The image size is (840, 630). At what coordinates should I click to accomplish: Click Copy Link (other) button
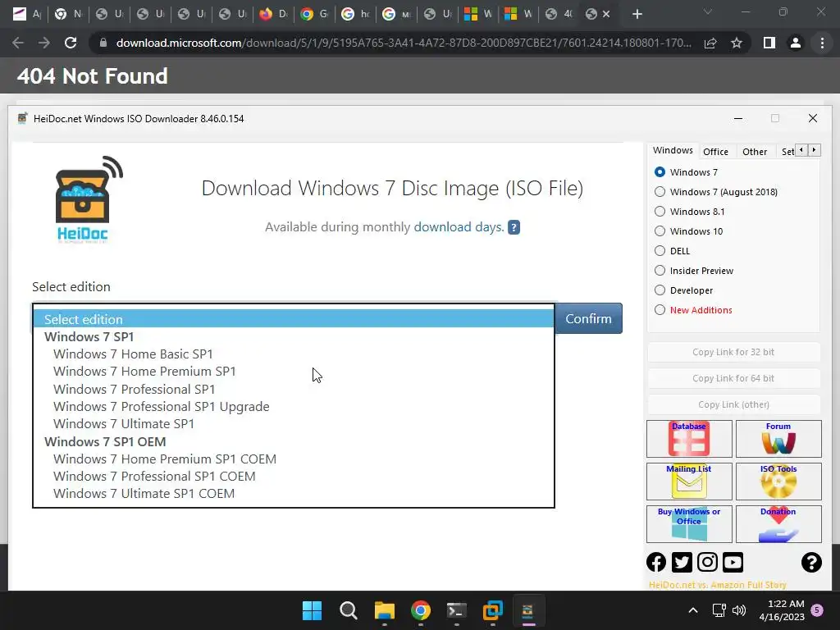733,404
